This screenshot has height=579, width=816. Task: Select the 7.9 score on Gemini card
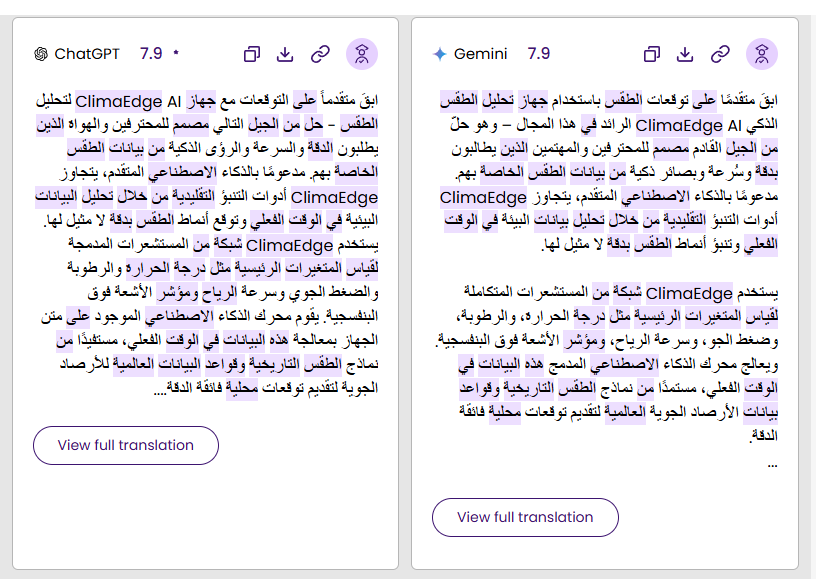point(538,54)
